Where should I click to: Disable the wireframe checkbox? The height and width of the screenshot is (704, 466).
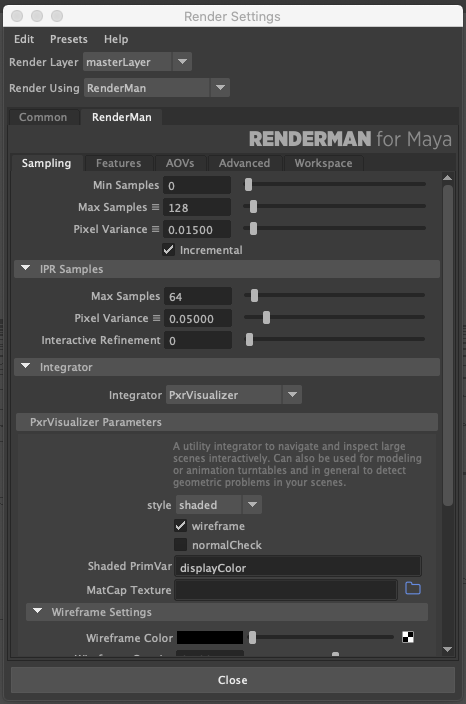coord(180,526)
